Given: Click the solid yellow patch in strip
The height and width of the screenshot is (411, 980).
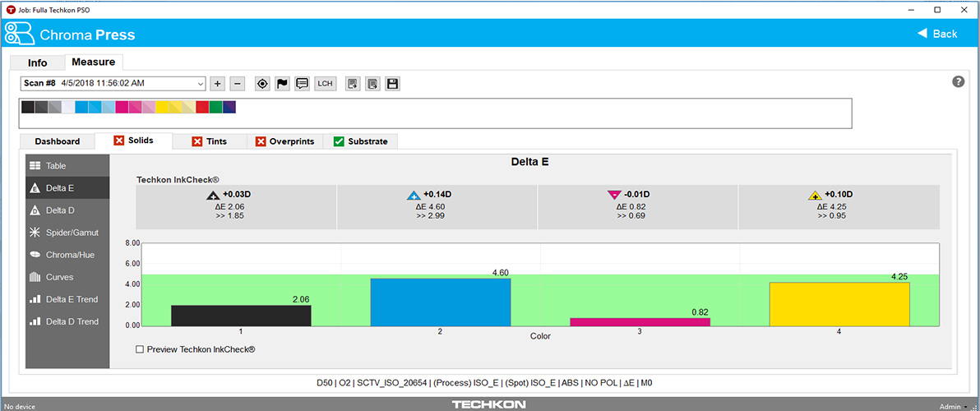Looking at the screenshot, I should pyautogui.click(x=162, y=107).
